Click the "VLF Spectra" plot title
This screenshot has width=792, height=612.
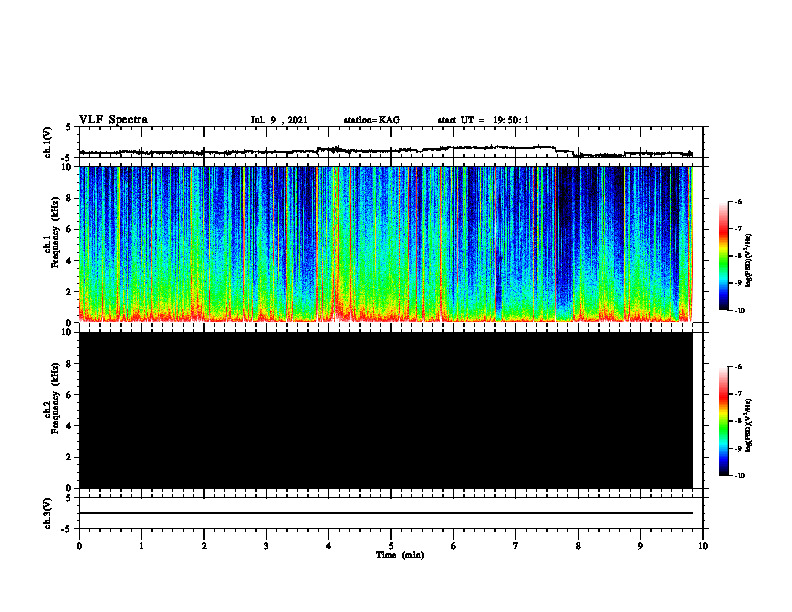(x=113, y=120)
